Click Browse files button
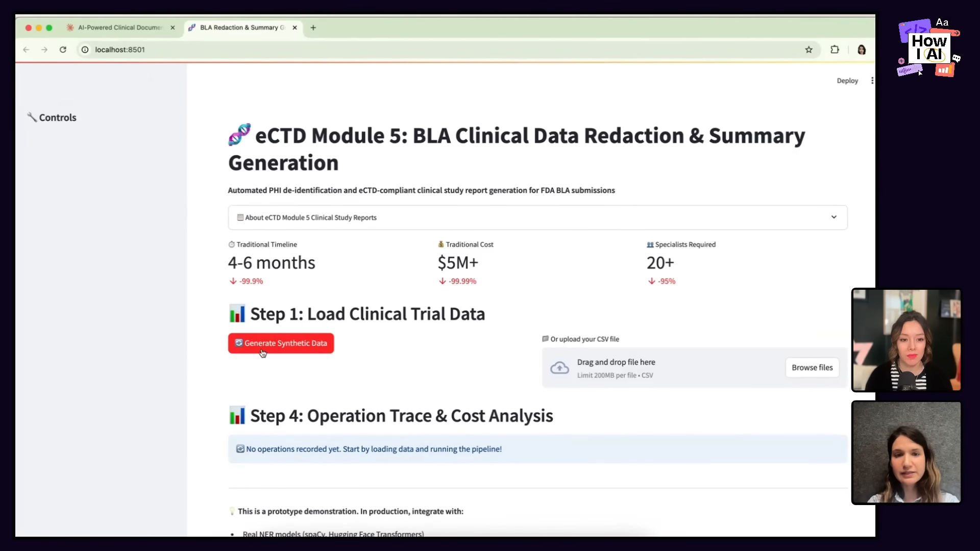The image size is (980, 551). [812, 367]
